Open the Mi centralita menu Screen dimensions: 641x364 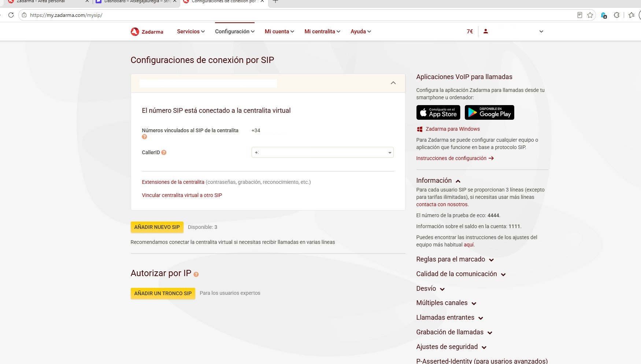click(x=322, y=31)
